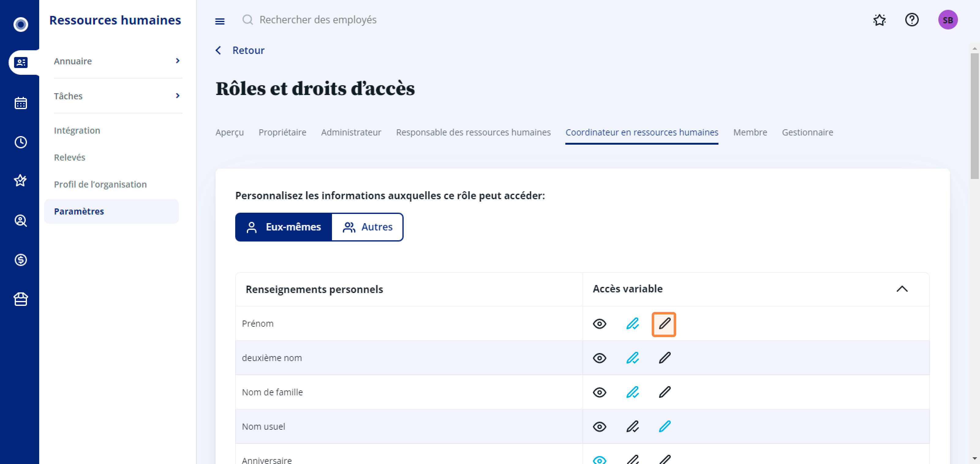Select plain edit pencil for Nom usuel
This screenshot has width=980, height=464.
click(665, 426)
